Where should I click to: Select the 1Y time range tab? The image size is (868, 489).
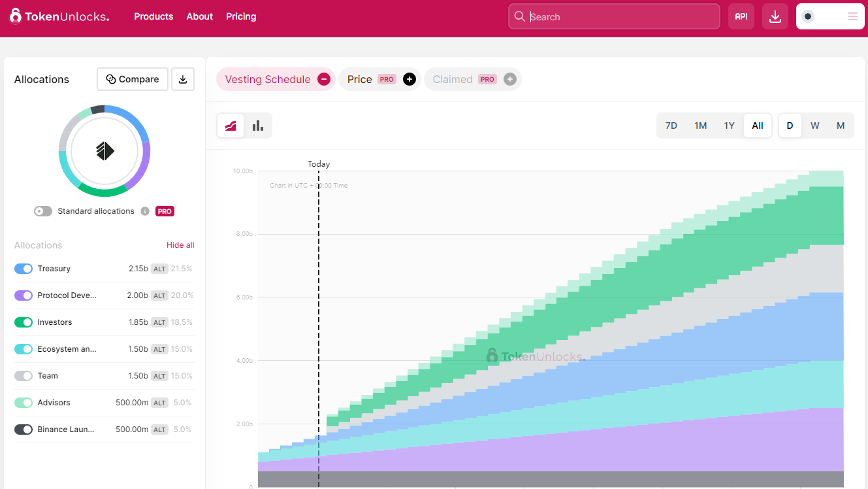pyautogui.click(x=729, y=126)
